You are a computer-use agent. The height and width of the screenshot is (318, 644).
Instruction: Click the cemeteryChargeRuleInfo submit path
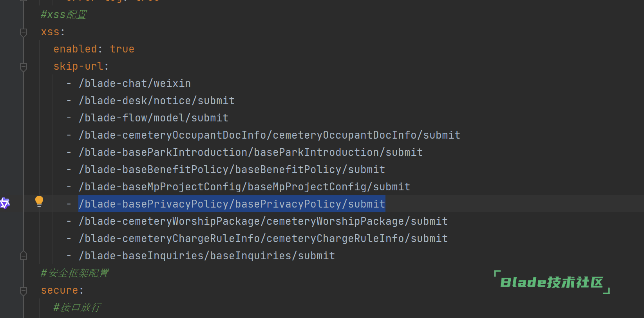[x=263, y=239]
